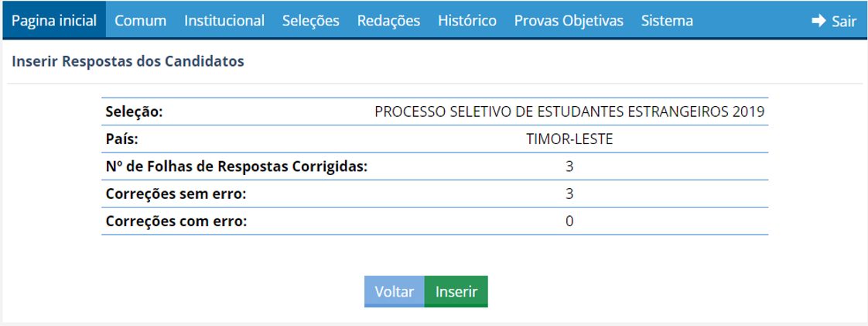Click the zero value for Correções com erro
The width and height of the screenshot is (868, 326).
[569, 221]
